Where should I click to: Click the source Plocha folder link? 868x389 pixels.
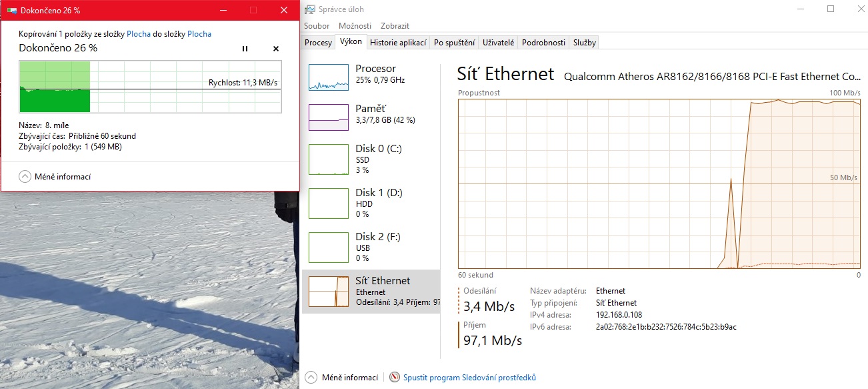tap(139, 34)
